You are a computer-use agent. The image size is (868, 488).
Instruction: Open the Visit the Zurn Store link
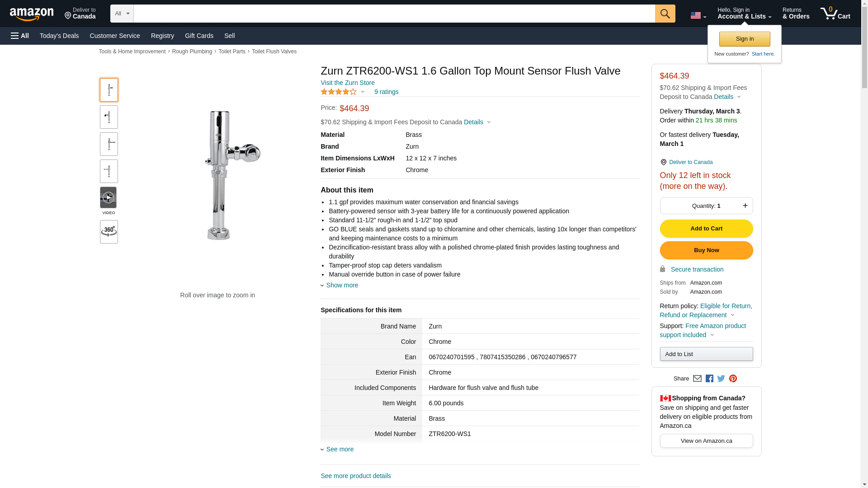coord(348,83)
